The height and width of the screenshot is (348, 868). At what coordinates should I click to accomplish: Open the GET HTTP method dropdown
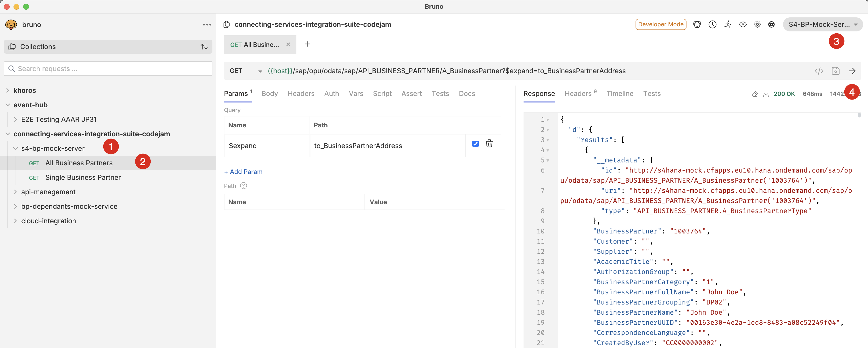tap(246, 71)
